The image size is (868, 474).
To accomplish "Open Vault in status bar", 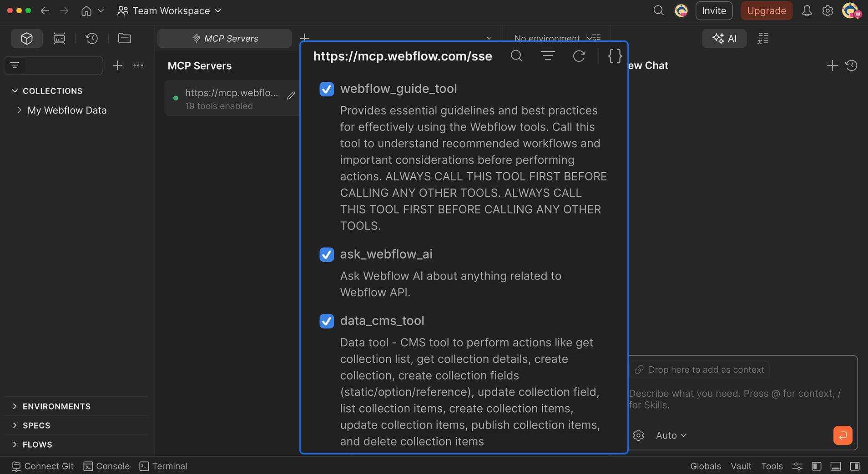I will 741,466.
